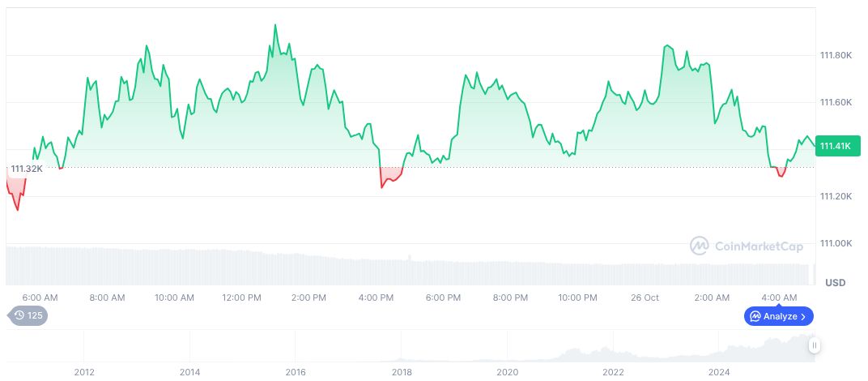Click the 111.00K price axis label
868x381 pixels.
pos(836,243)
